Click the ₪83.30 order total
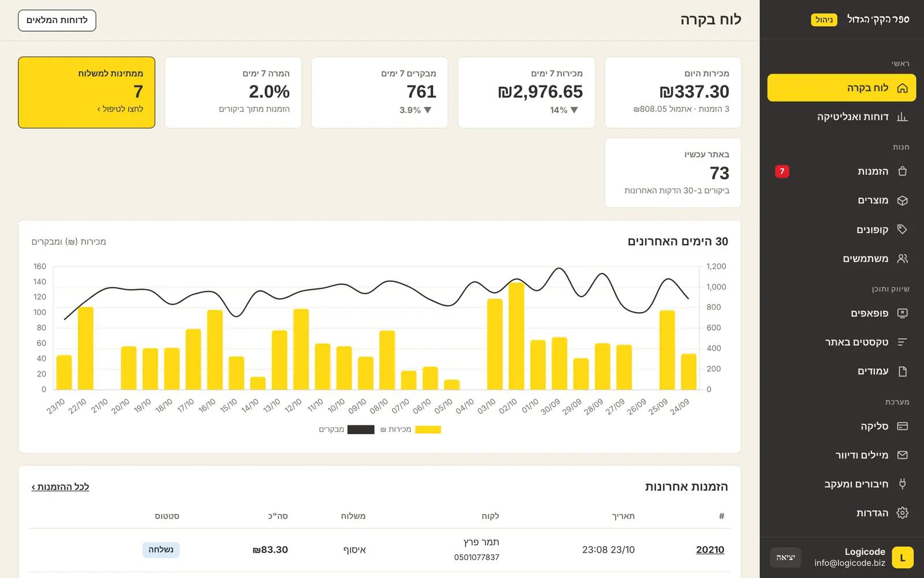The width and height of the screenshot is (924, 578). point(270,550)
